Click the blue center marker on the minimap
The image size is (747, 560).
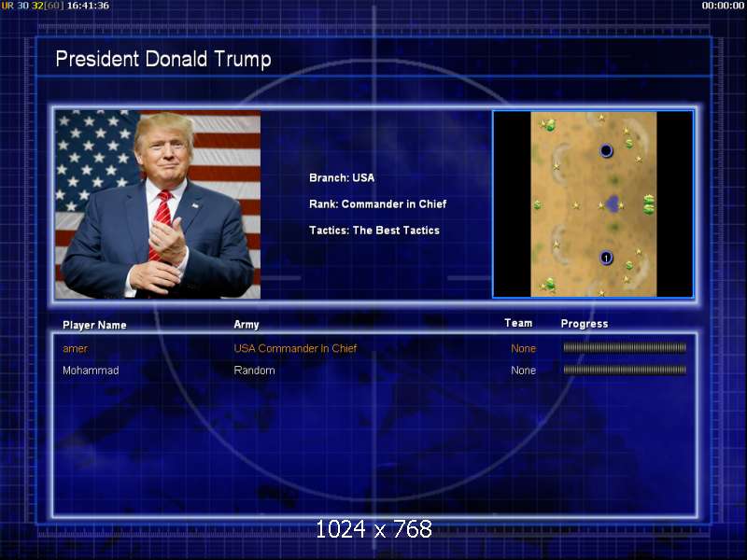point(613,203)
